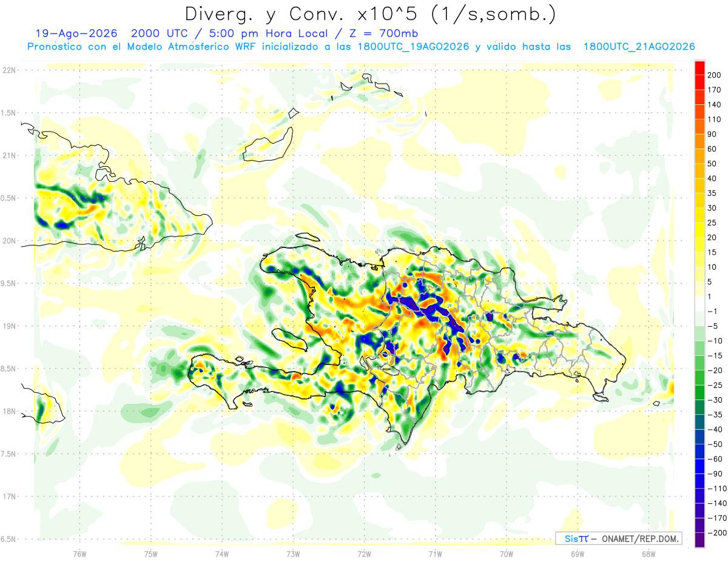The image size is (728, 562).
Task: Click the positive "40" color scale label
Action: tap(712, 178)
